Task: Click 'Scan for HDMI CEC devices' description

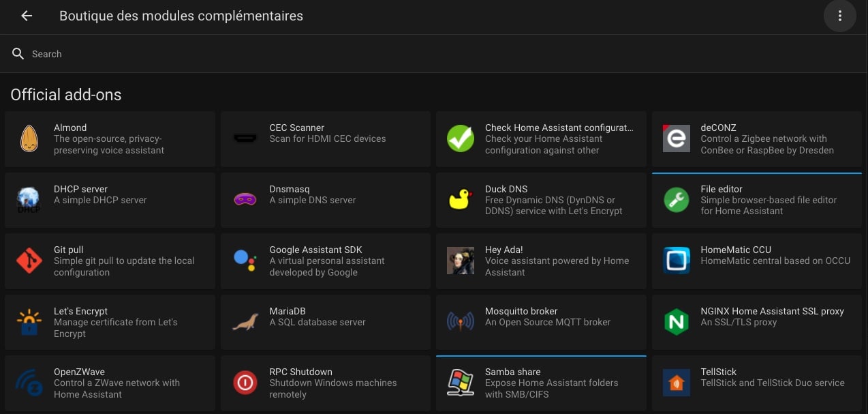Action: point(328,138)
